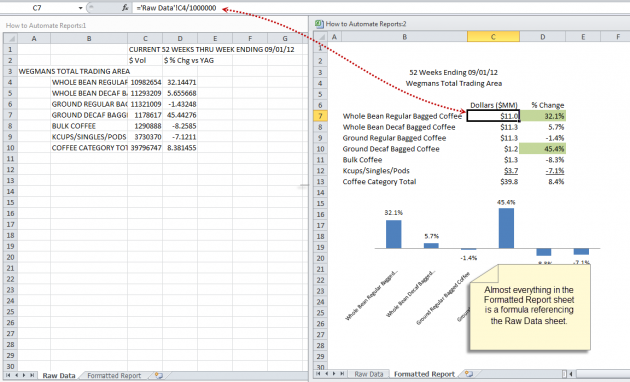Select highlighted column C header in right window
Image resolution: width=630 pixels, height=382 pixels.
493,37
